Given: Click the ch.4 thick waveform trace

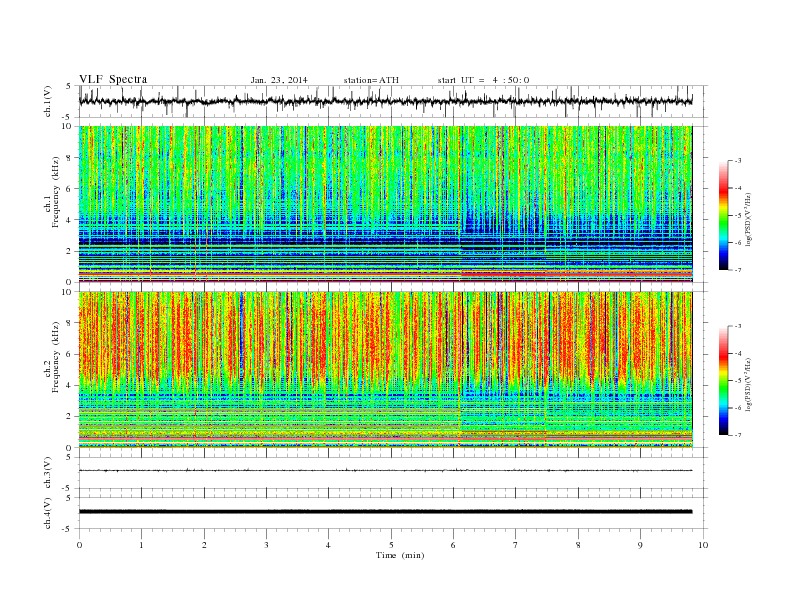Looking at the screenshot, I should (x=385, y=512).
